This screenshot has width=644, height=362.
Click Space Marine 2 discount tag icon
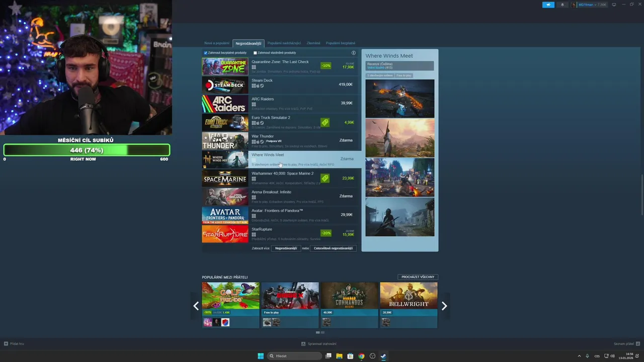pyautogui.click(x=325, y=178)
